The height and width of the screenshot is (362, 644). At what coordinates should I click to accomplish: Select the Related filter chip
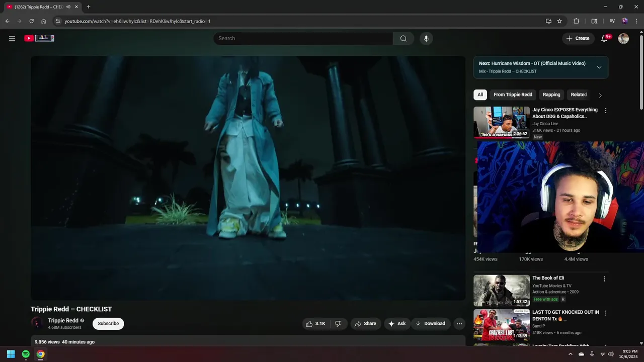pyautogui.click(x=579, y=95)
